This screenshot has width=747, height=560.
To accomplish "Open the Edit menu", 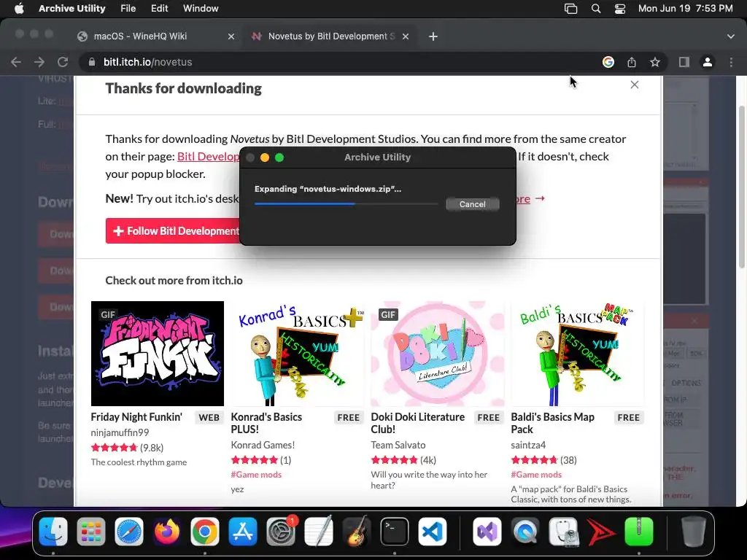I will (x=159, y=9).
